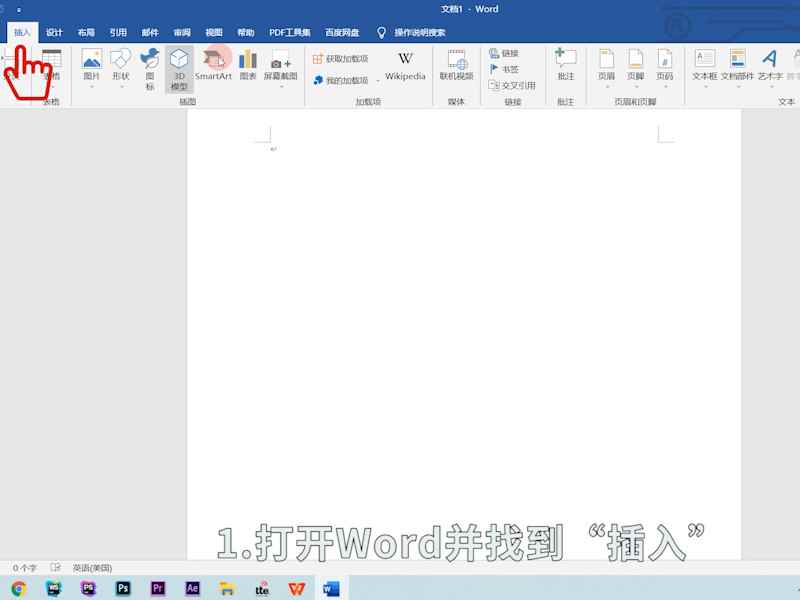This screenshot has height=600, width=800.
Task: Open the Wikipedia add-in
Action: [x=405, y=66]
